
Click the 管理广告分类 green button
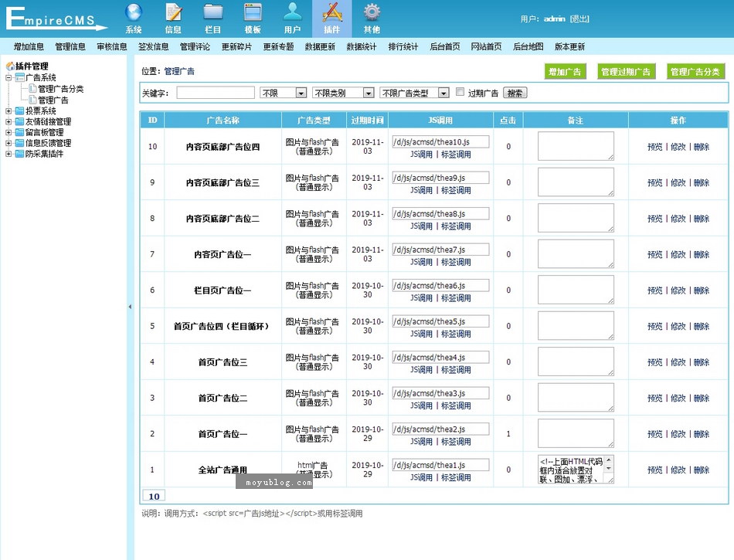click(x=695, y=72)
